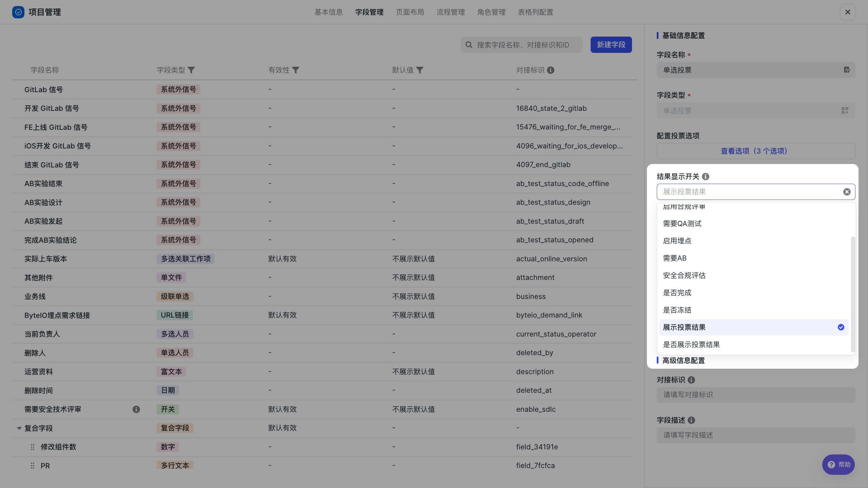Click the 字段名称 input with 单选投票
868x488 pixels.
pyautogui.click(x=756, y=70)
